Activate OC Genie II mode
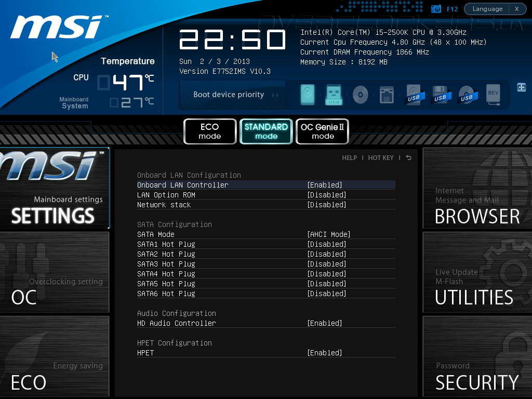Image resolution: width=532 pixels, height=399 pixels. [x=322, y=131]
